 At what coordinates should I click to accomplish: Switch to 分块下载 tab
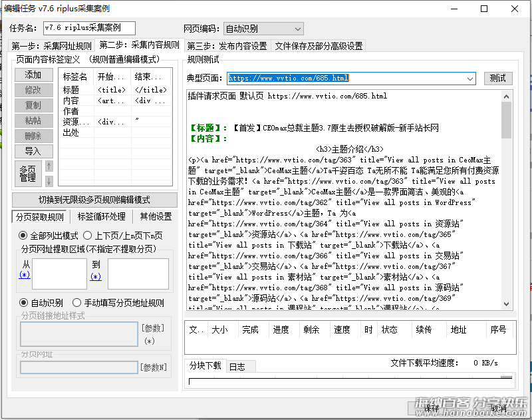click(x=205, y=365)
